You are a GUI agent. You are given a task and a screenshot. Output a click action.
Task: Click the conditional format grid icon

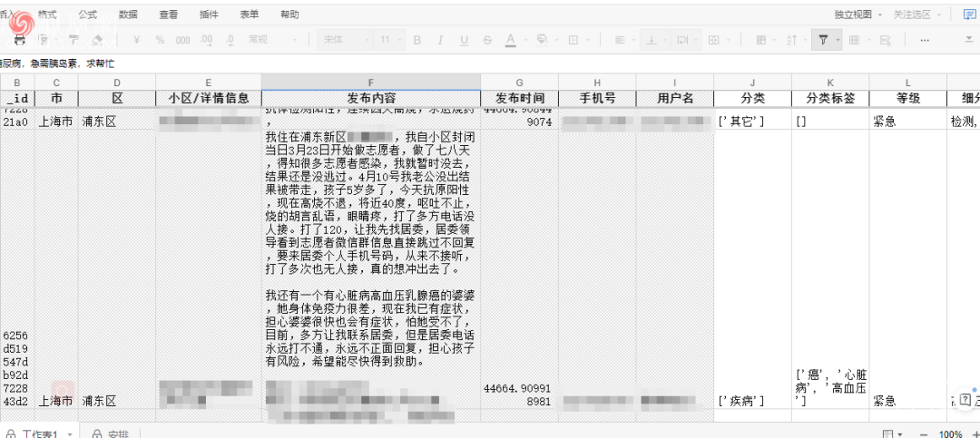click(x=760, y=40)
